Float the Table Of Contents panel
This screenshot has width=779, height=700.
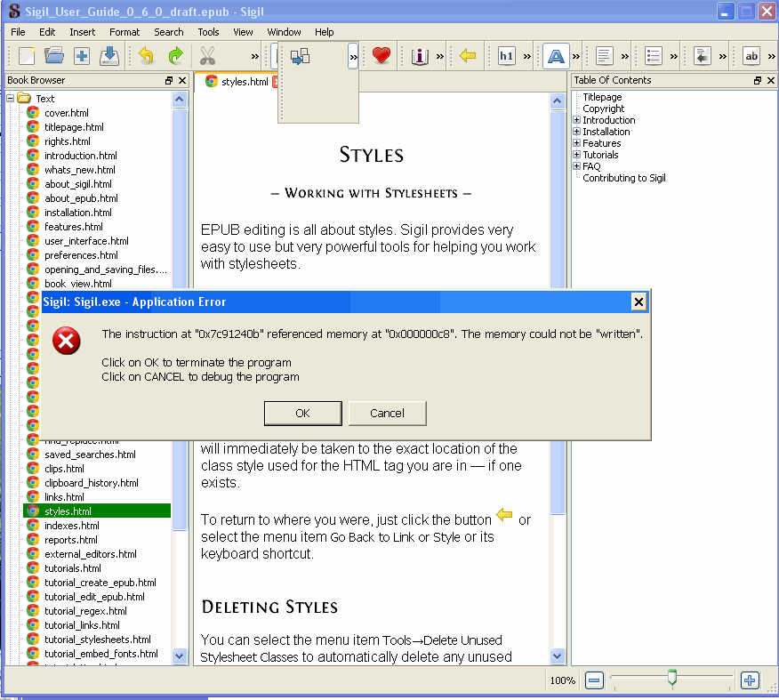coord(758,80)
